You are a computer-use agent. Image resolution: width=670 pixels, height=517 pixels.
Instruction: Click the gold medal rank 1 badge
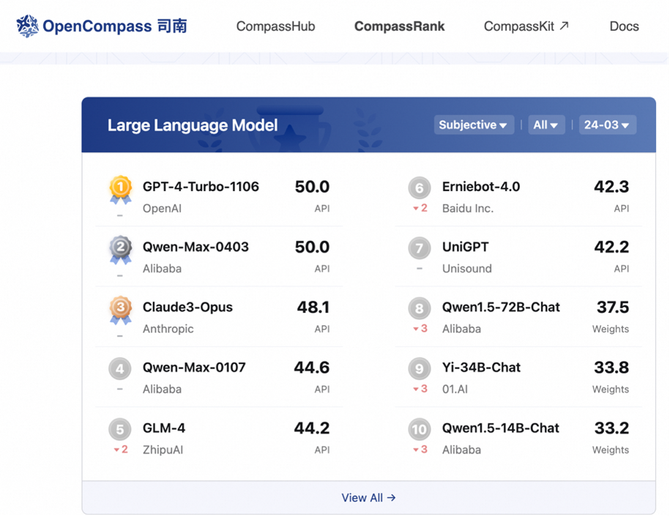tap(120, 190)
